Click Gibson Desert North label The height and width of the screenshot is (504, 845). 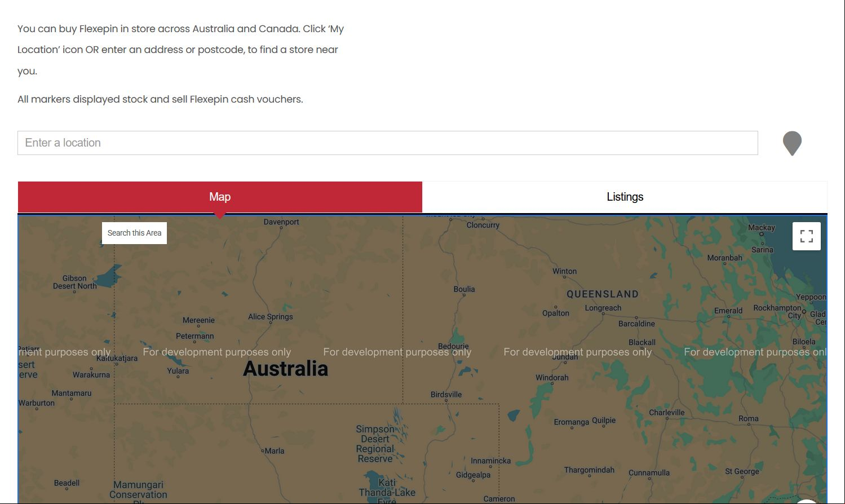[x=75, y=282]
